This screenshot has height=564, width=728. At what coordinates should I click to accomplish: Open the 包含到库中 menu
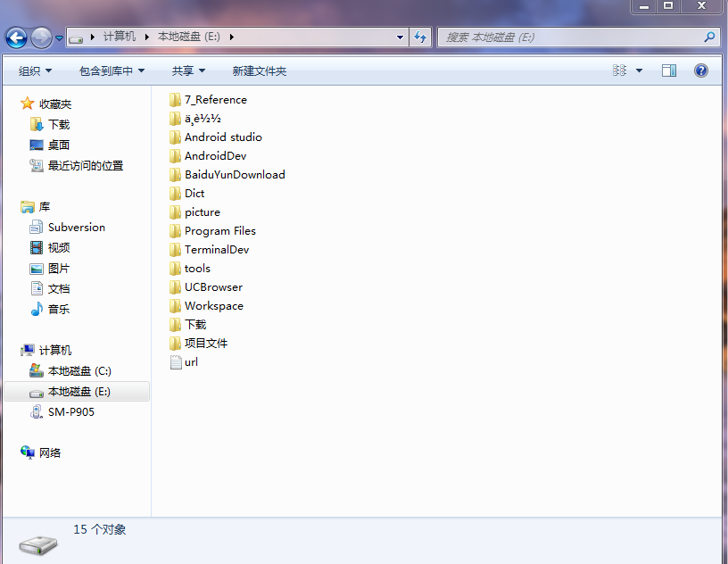point(112,71)
